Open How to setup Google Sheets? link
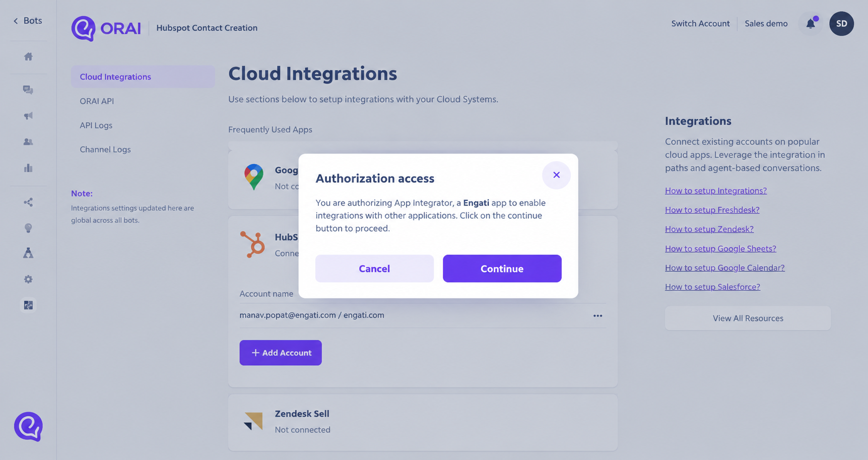 pos(720,248)
